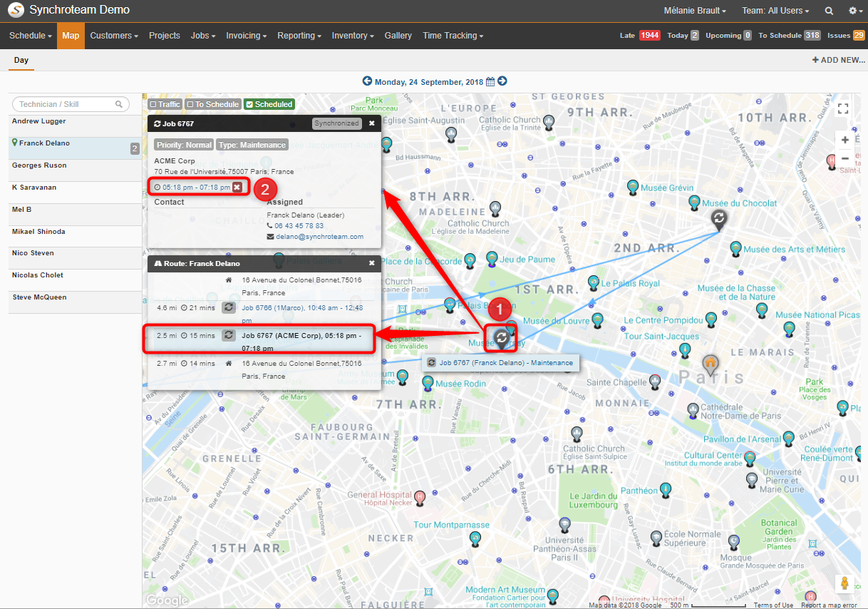Expand the Customers menu
The height and width of the screenshot is (609, 868).
point(114,36)
